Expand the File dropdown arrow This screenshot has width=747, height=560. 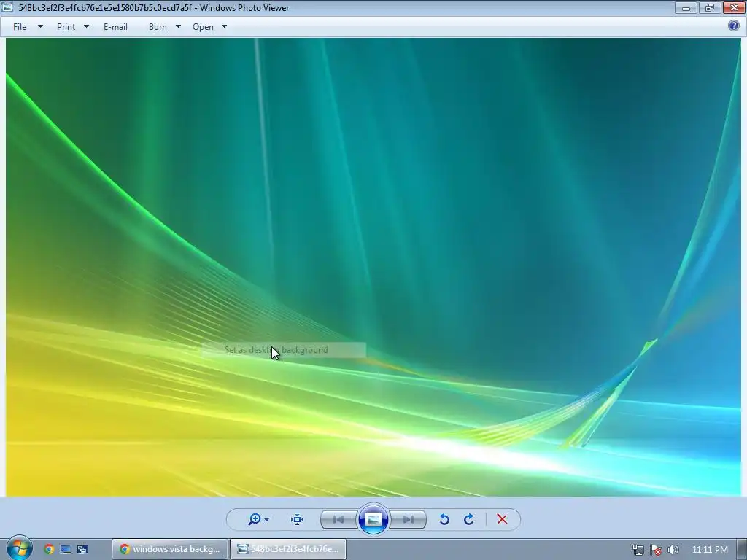point(41,27)
